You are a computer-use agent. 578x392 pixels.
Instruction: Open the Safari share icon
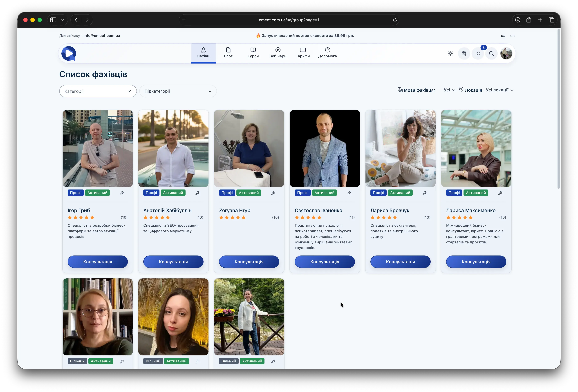pyautogui.click(x=529, y=20)
